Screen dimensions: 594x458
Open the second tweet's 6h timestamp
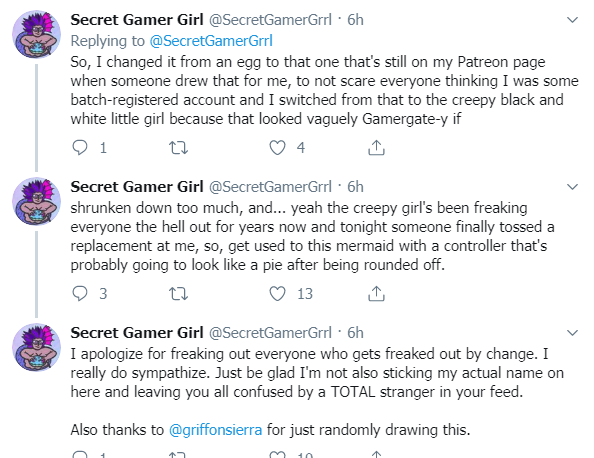tap(355, 187)
